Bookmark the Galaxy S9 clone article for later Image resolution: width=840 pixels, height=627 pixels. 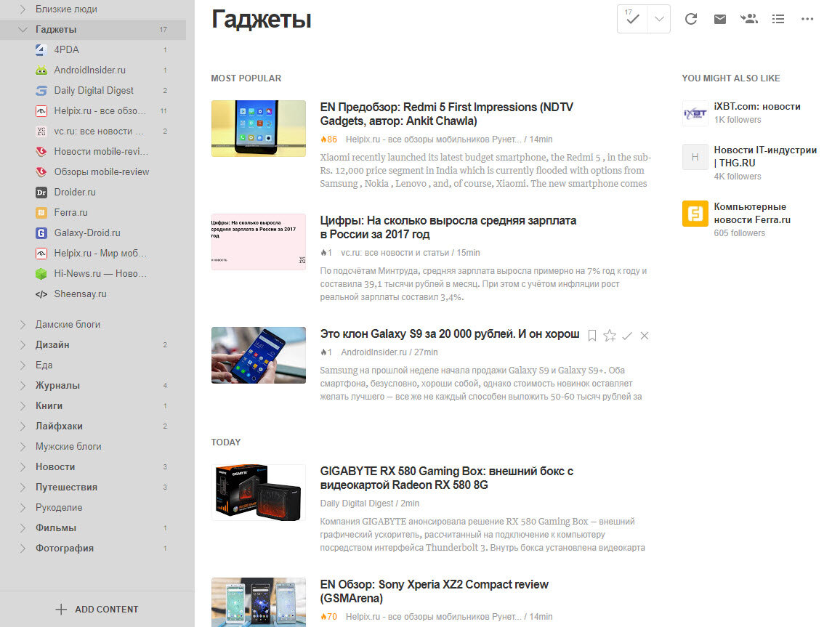592,336
